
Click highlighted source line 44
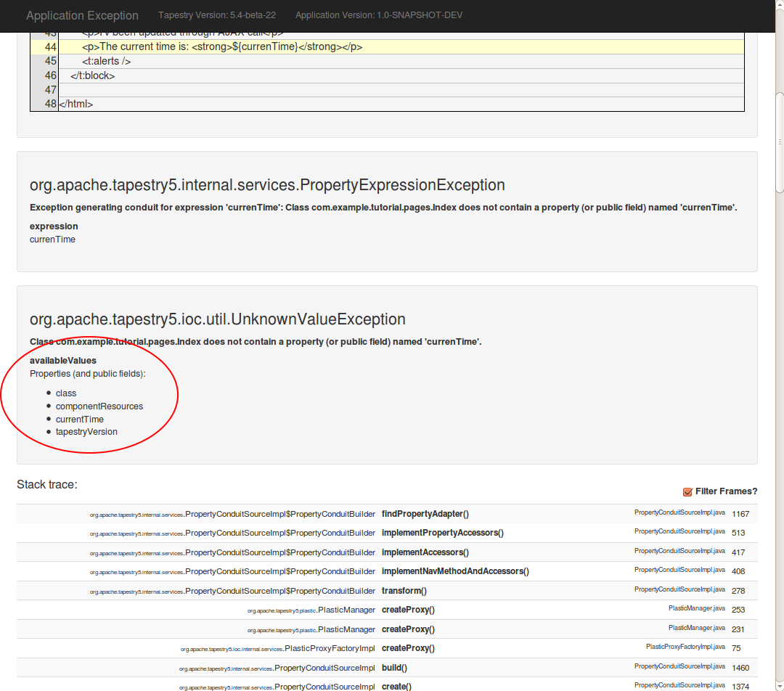click(221, 46)
